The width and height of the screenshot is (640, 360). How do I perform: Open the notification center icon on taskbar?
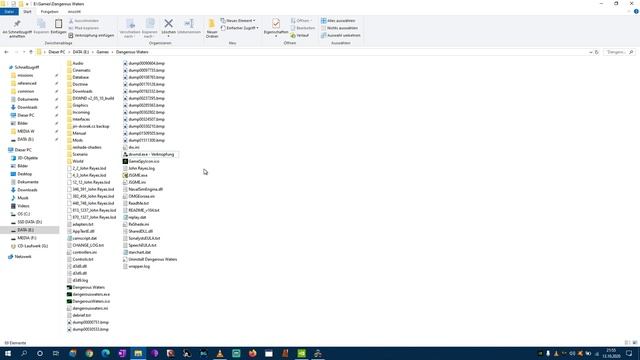pos(629,353)
